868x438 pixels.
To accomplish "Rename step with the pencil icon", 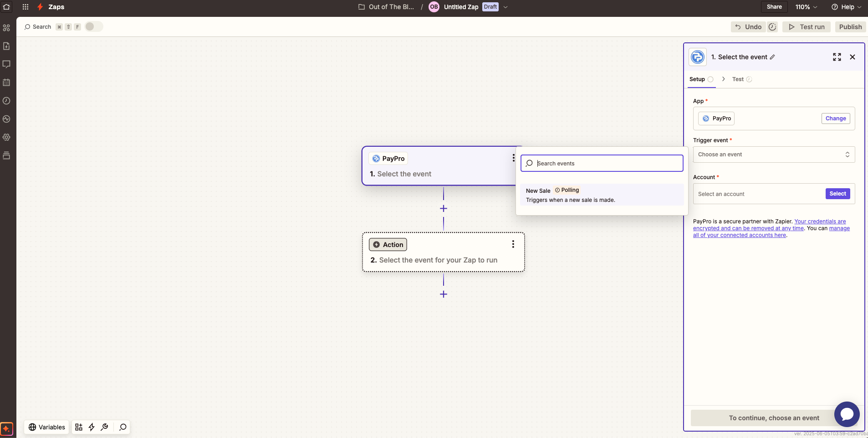I will click(x=772, y=57).
